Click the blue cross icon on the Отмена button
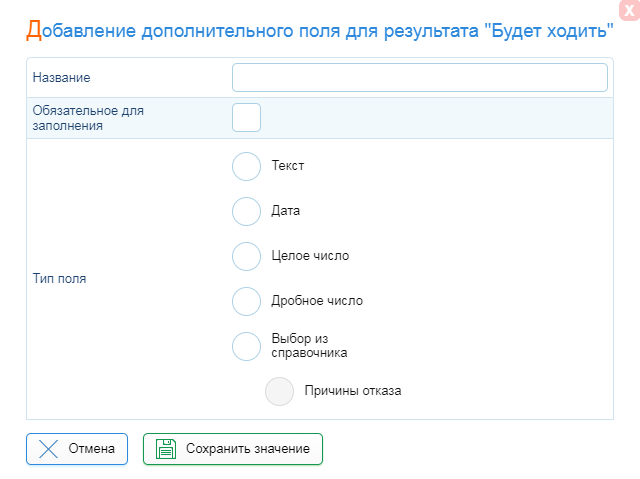The image size is (640, 479). pyautogui.click(x=48, y=449)
